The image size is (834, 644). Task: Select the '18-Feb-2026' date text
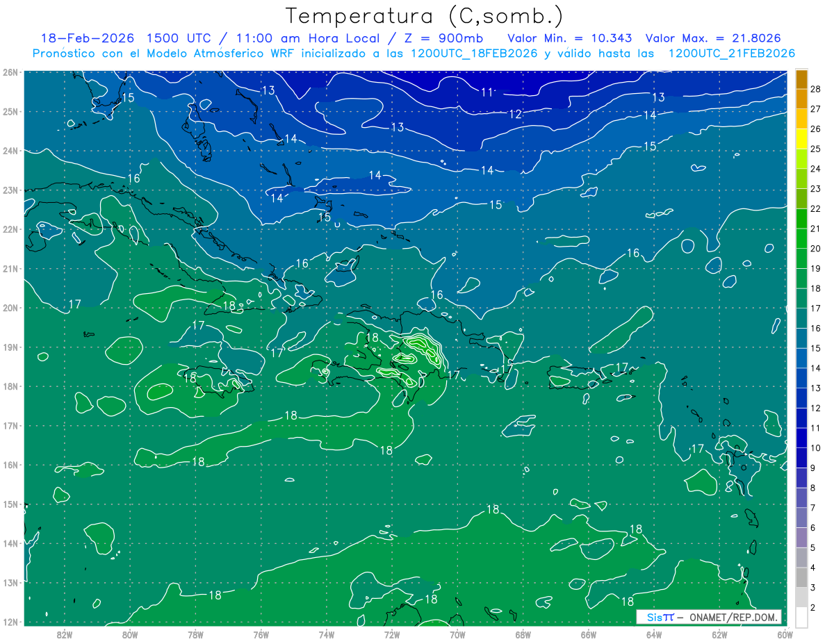[x=86, y=38]
